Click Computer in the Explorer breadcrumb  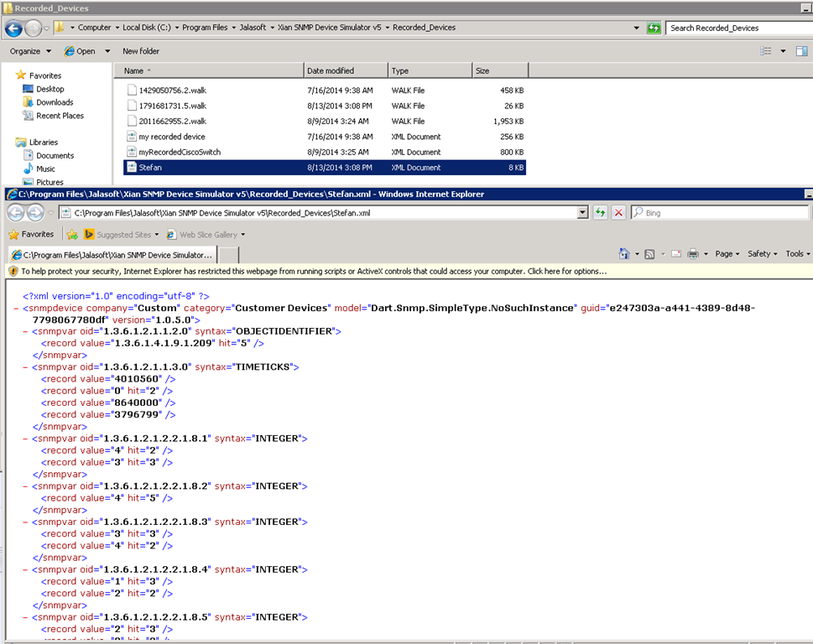pos(94,28)
